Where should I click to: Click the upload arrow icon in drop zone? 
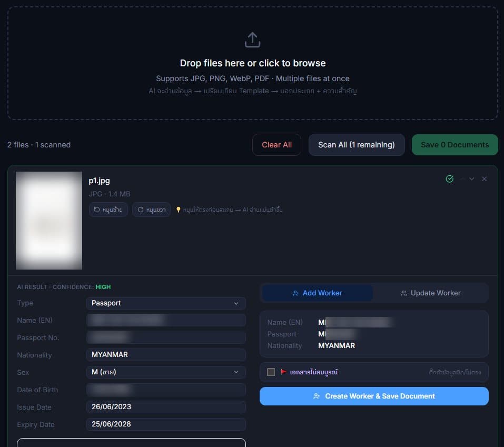252,40
